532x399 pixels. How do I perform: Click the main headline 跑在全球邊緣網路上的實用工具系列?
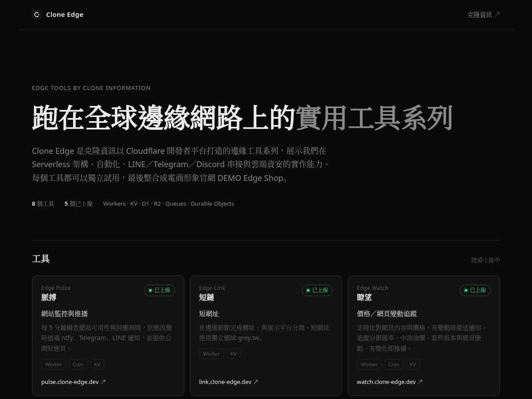pos(242,118)
